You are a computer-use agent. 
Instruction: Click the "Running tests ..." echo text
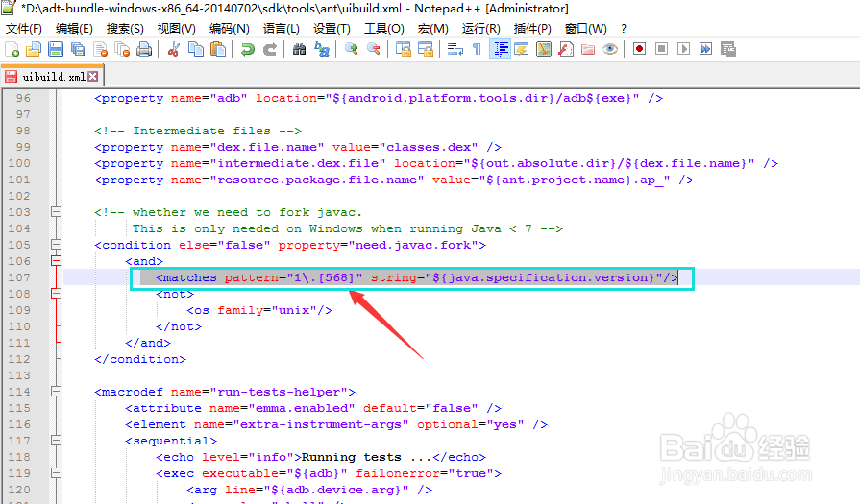366,457
